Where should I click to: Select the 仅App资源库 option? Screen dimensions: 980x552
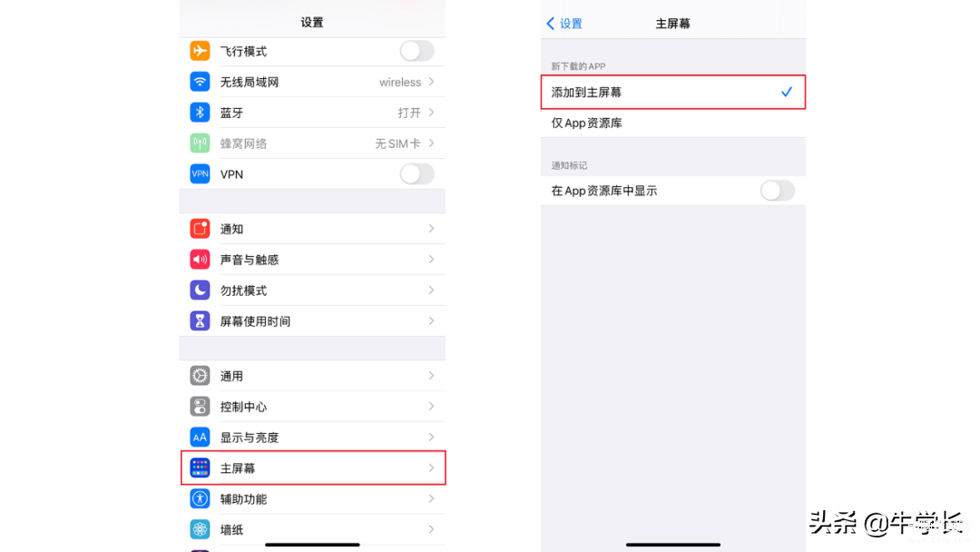[673, 123]
